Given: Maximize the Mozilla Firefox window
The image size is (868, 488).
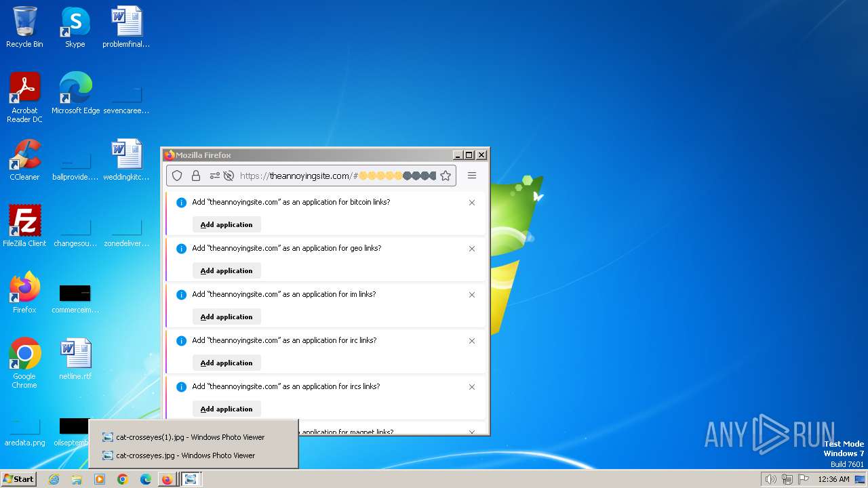Looking at the screenshot, I should point(469,155).
